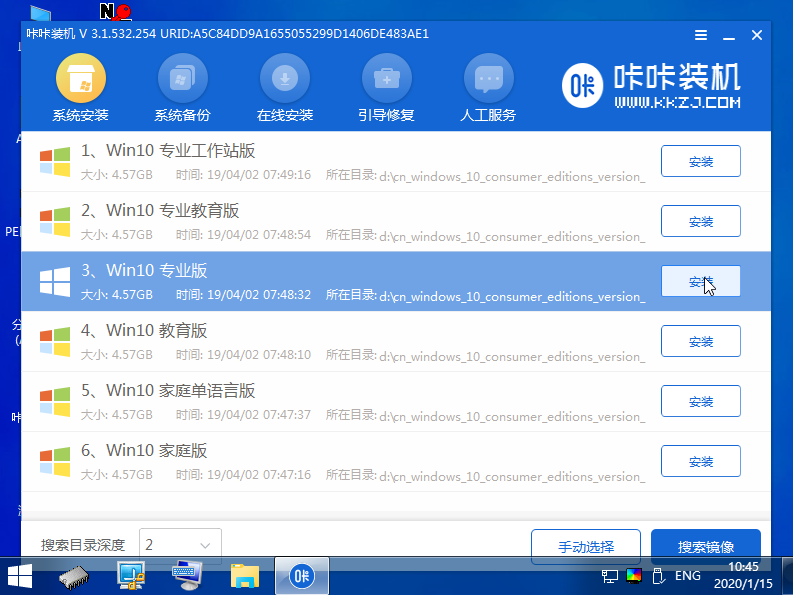This screenshot has height=596, width=793.
Task: Click the 4.57GB size of Win10 专业版
Action: tap(132, 295)
